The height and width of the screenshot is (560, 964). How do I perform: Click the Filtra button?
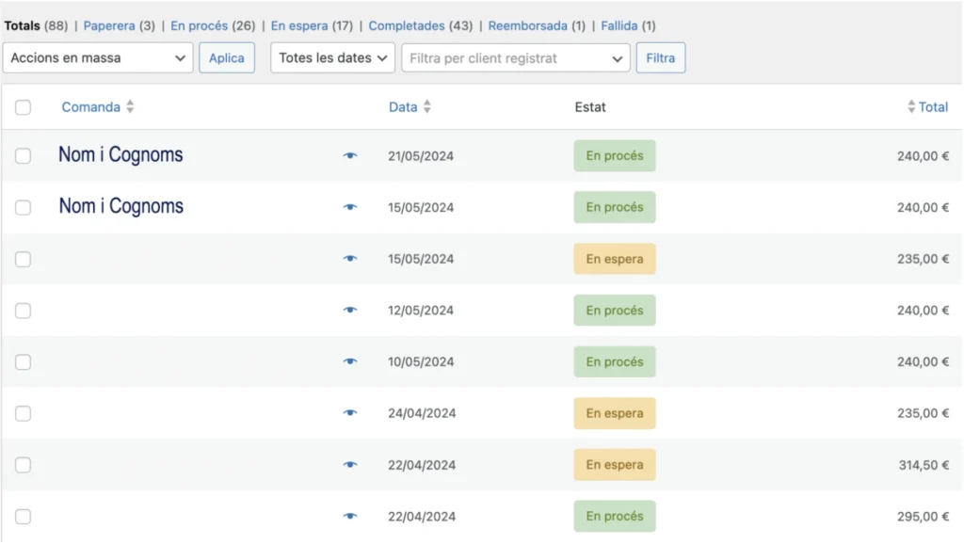click(x=660, y=58)
